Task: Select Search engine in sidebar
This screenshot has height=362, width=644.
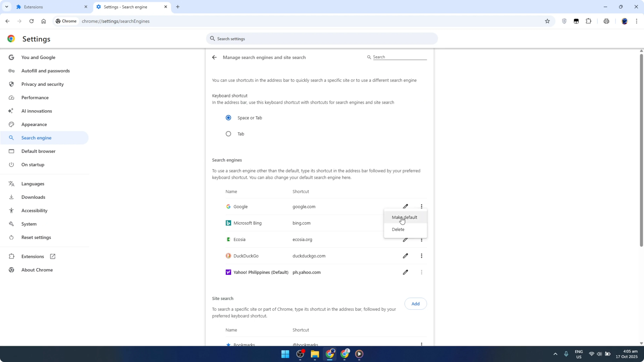Action: pos(44,138)
